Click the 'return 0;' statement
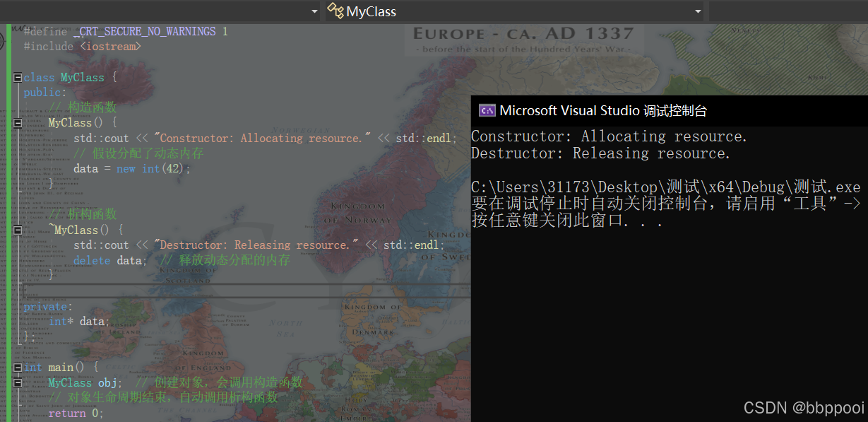868x422 pixels. pyautogui.click(x=76, y=414)
